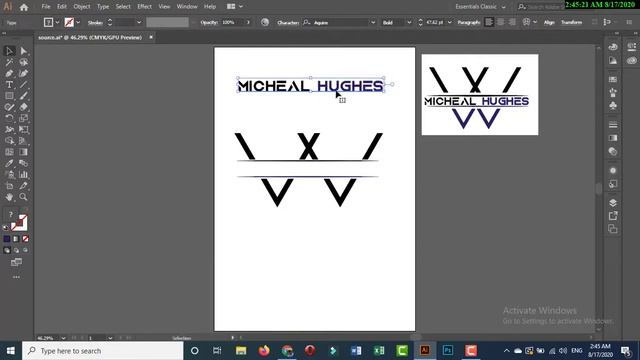
Task: Change the screen mode
Action: 16,262
